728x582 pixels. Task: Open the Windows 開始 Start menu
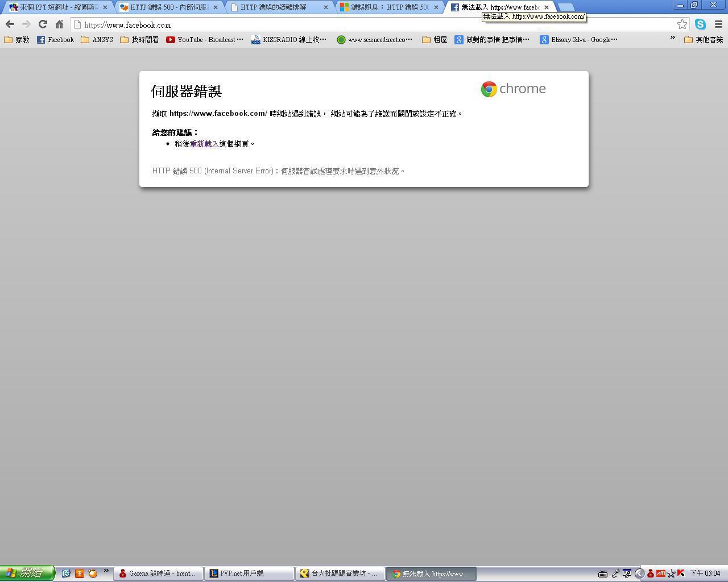(x=27, y=573)
